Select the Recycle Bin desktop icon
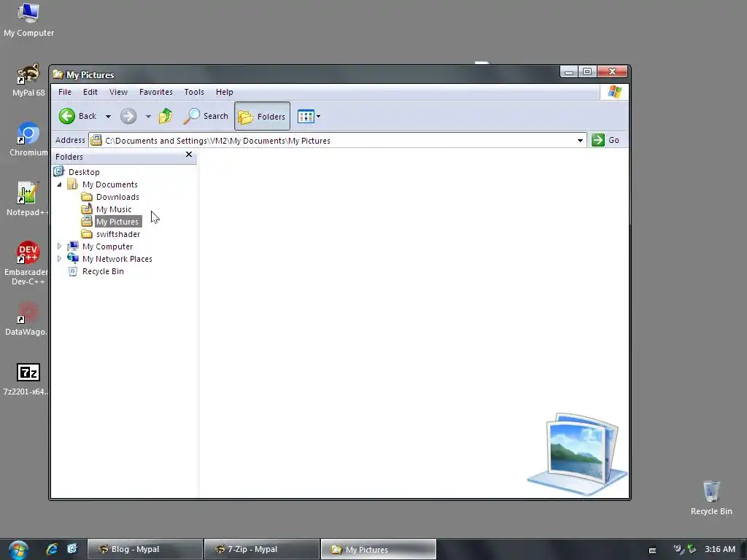This screenshot has height=560, width=747. click(711, 498)
